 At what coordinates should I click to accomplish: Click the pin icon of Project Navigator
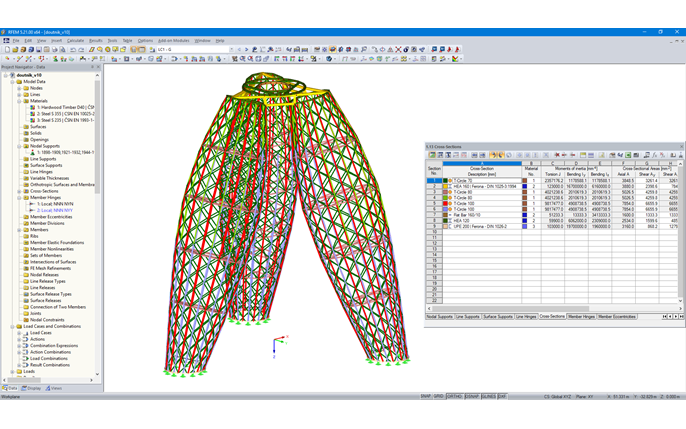click(92, 67)
